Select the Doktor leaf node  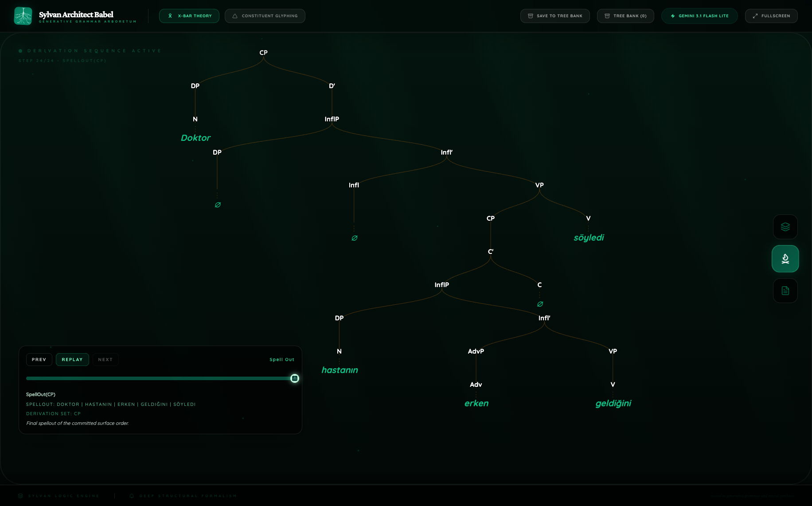(195, 138)
